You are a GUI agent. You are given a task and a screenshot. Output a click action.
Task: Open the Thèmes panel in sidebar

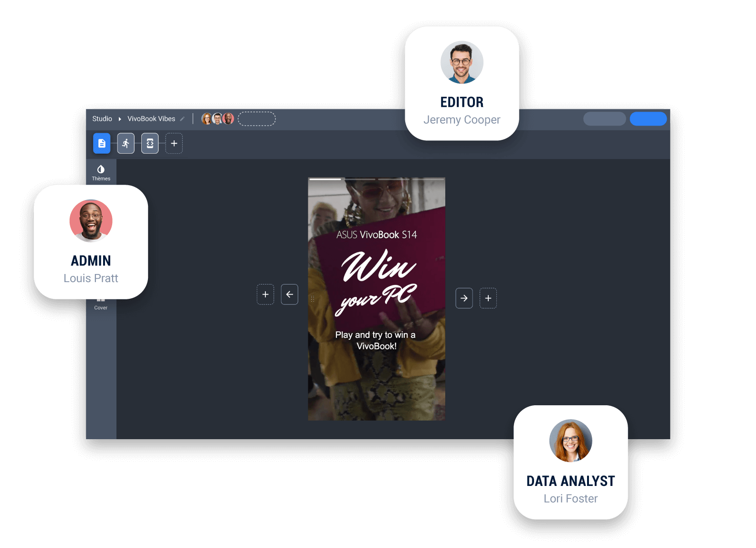point(101,172)
